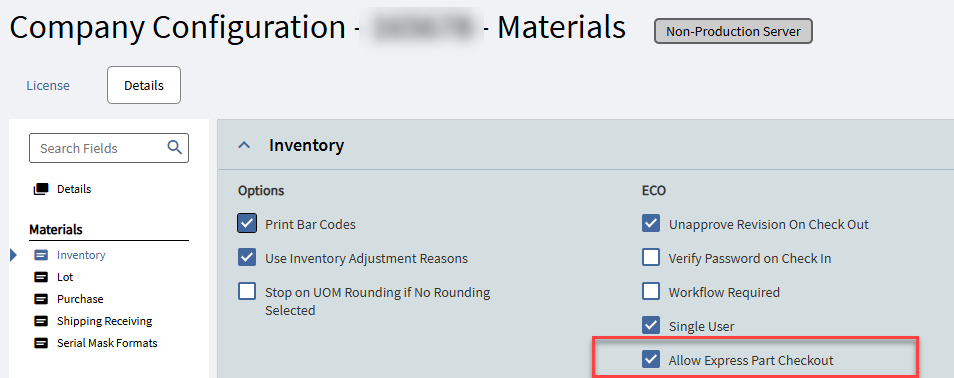Screen dimensions: 954x378
Task: Click the search magnifier icon
Action: coord(174,147)
